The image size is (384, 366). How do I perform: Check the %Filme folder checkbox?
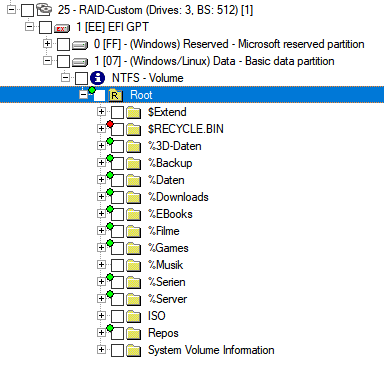pos(117,231)
